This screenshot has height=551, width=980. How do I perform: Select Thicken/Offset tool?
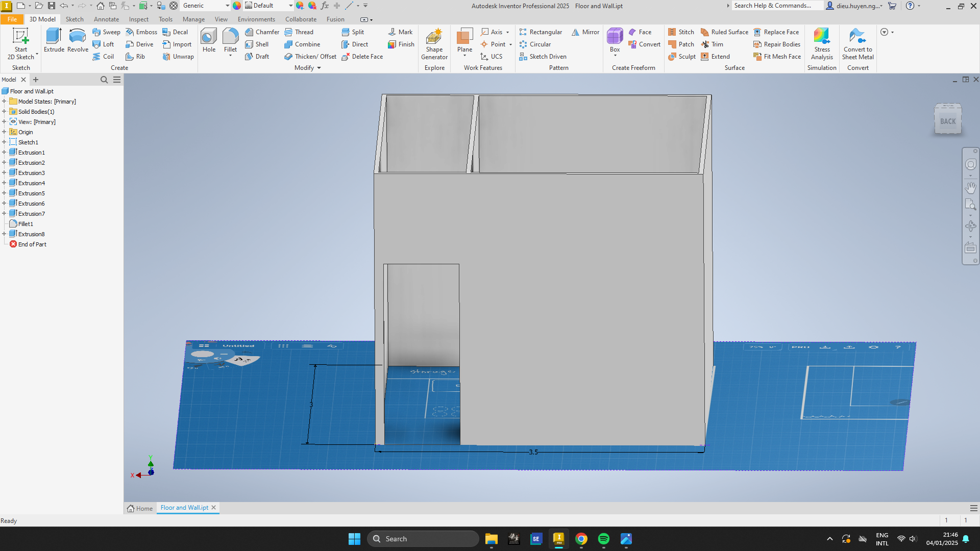tap(310, 57)
